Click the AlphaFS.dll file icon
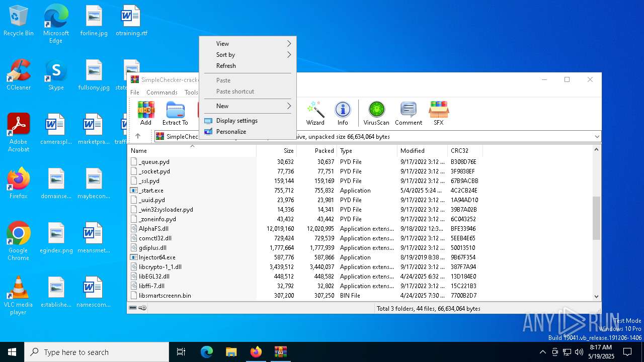The image size is (644, 362). [x=134, y=229]
